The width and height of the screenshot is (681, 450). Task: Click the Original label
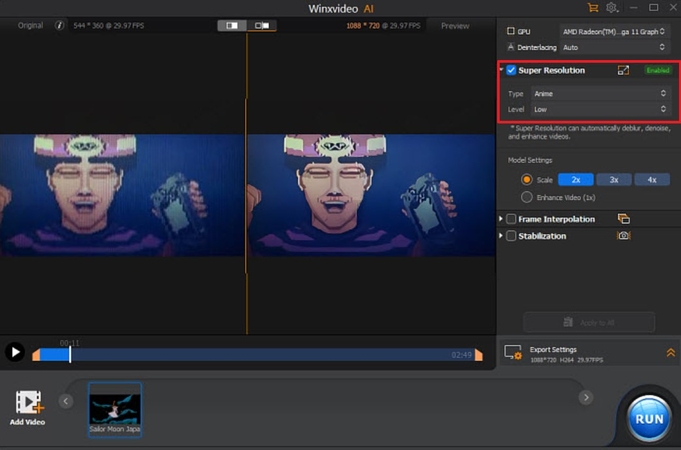click(x=30, y=25)
